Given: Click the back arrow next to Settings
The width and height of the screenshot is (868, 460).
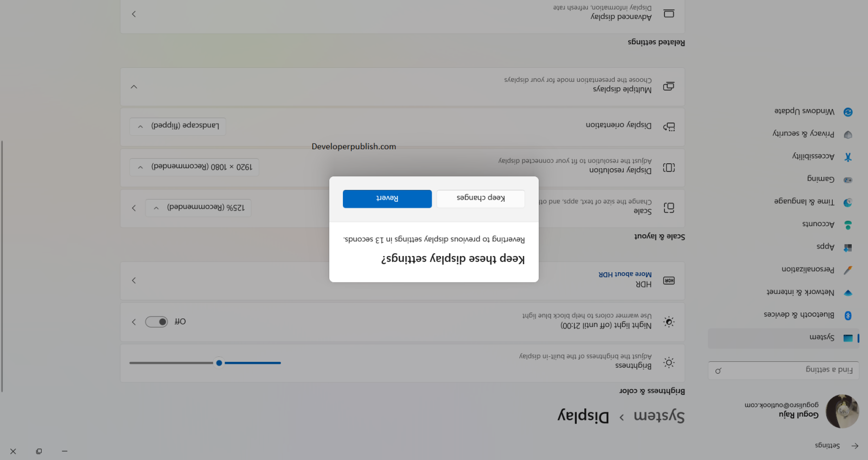Looking at the screenshot, I should [x=855, y=446].
